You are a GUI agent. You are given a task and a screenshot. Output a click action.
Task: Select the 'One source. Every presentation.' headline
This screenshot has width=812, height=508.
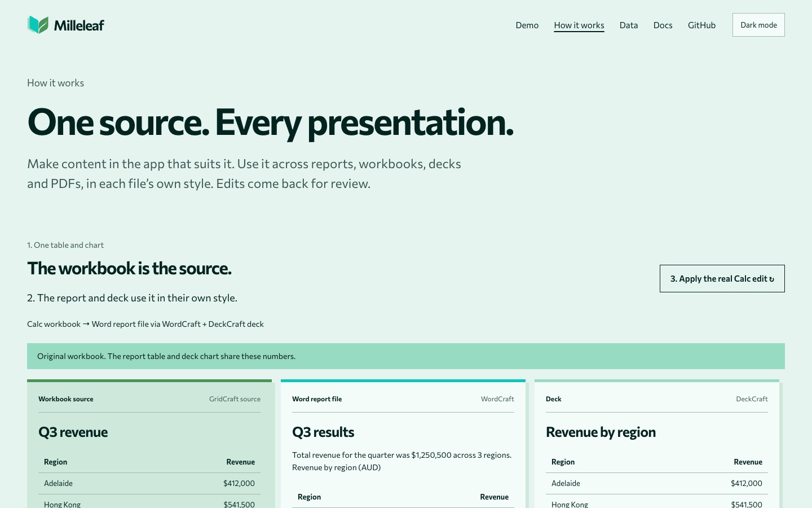click(x=271, y=122)
